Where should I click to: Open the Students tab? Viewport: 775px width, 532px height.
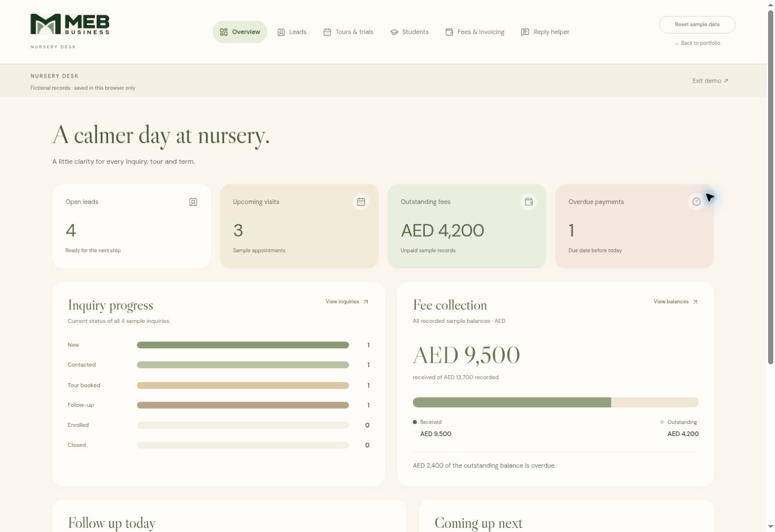[409, 32]
